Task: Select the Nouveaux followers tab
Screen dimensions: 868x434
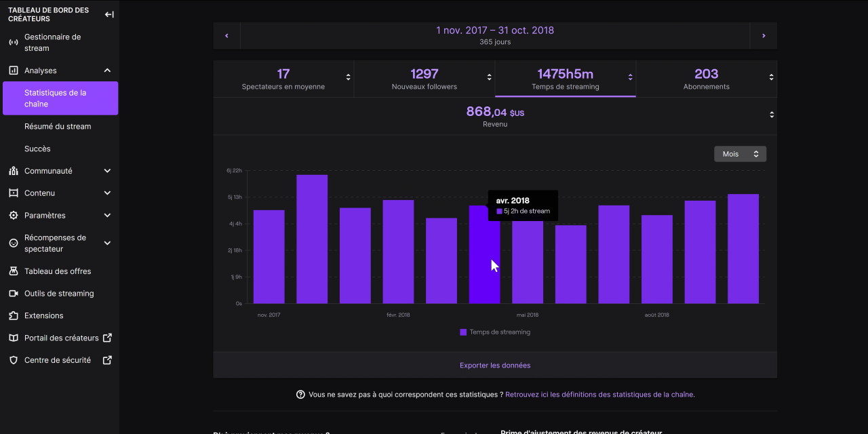Action: point(425,78)
